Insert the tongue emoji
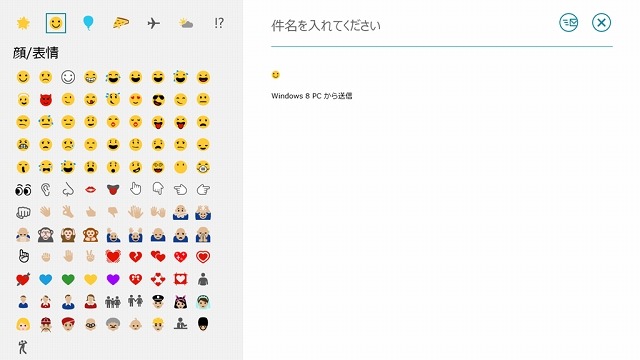 pyautogui.click(x=113, y=189)
